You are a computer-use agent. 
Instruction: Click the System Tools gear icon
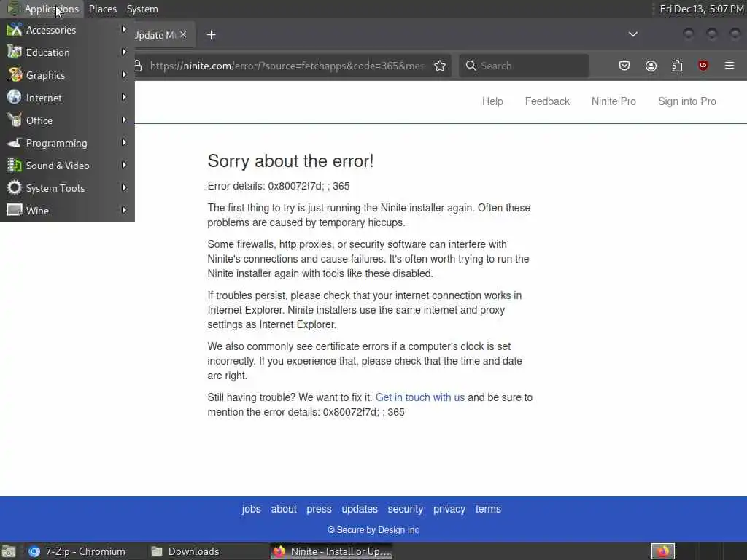pyautogui.click(x=15, y=187)
